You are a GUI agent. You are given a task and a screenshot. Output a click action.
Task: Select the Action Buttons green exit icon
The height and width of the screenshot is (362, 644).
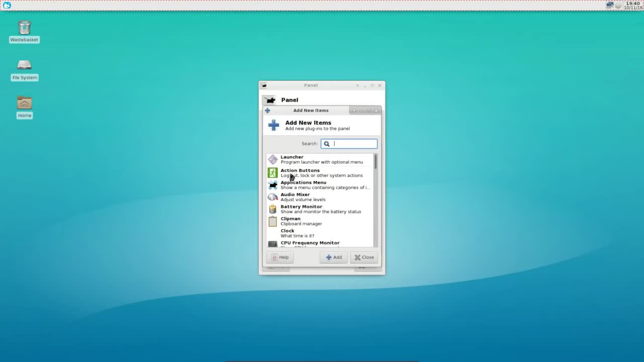(272, 172)
